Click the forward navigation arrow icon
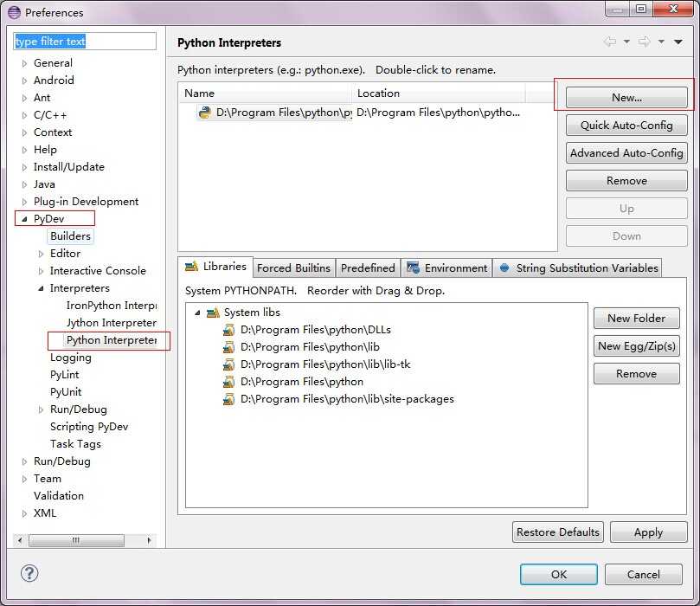 (x=645, y=42)
